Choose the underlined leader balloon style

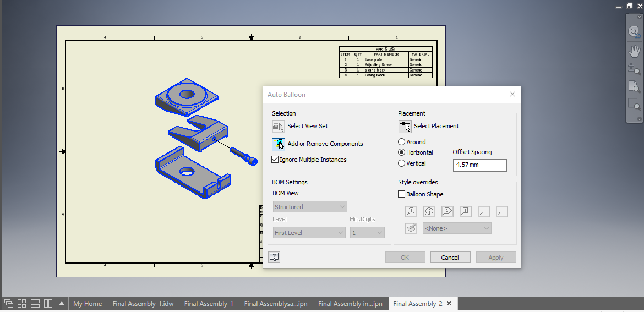point(502,211)
